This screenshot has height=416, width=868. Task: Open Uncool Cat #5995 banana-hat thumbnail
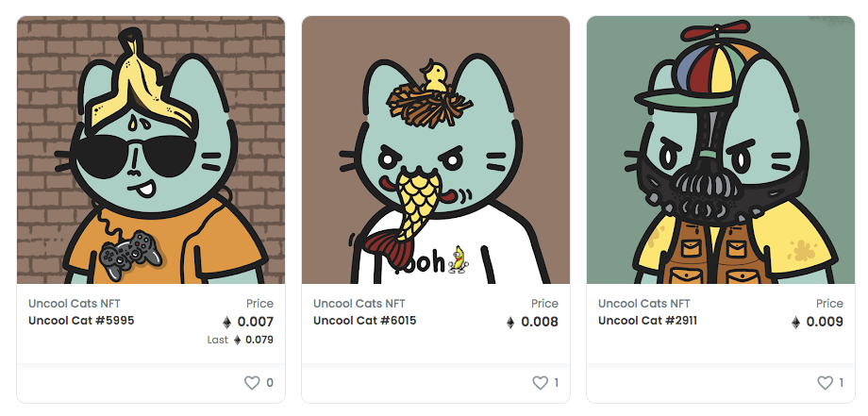[x=151, y=150]
